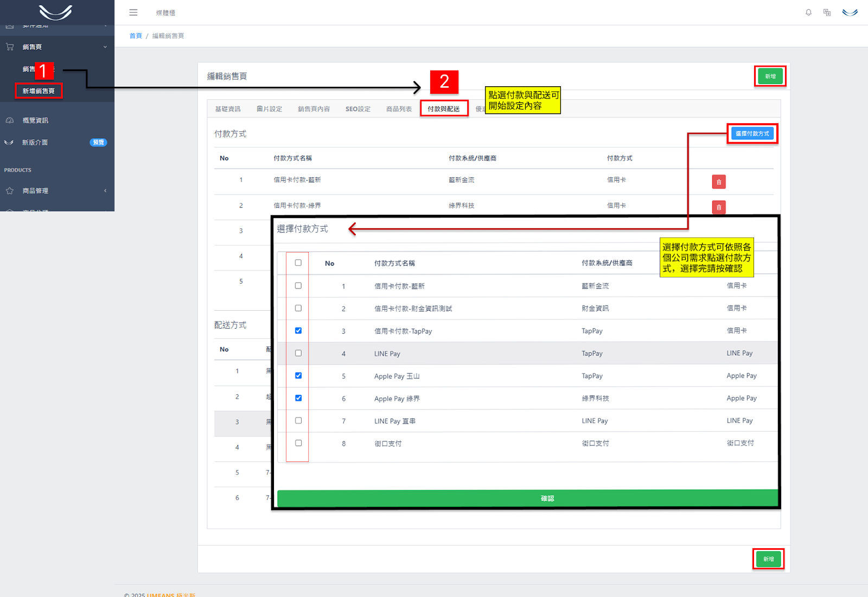
Task: Click the 選擇付款方式 dialog title
Action: click(x=302, y=229)
